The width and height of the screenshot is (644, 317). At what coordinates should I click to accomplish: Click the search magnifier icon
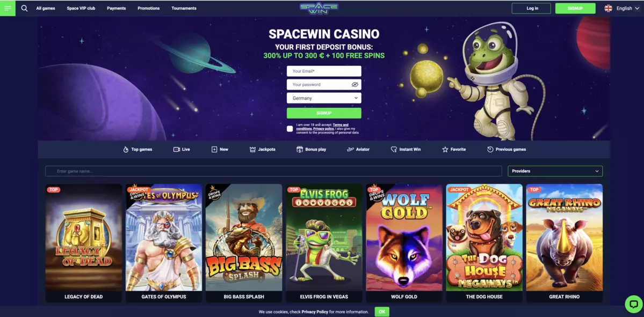[x=24, y=8]
